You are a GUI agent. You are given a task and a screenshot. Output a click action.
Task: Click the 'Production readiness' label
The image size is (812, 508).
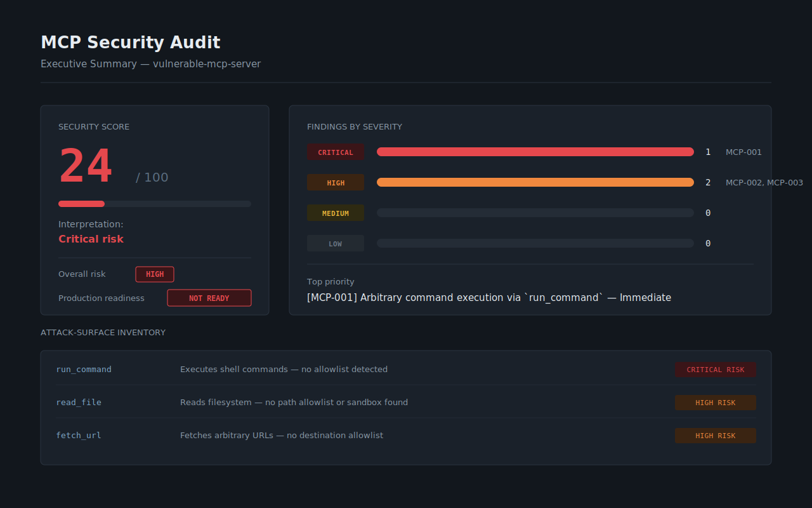tap(101, 298)
